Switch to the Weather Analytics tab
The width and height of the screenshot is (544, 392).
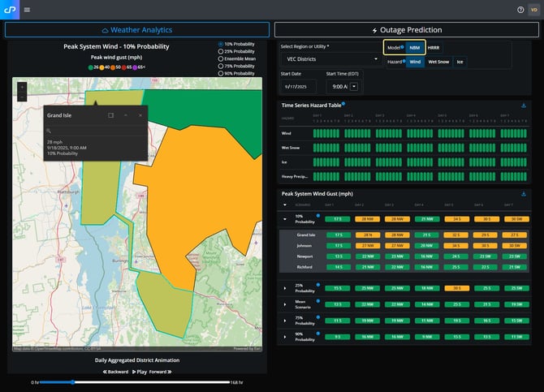point(137,30)
